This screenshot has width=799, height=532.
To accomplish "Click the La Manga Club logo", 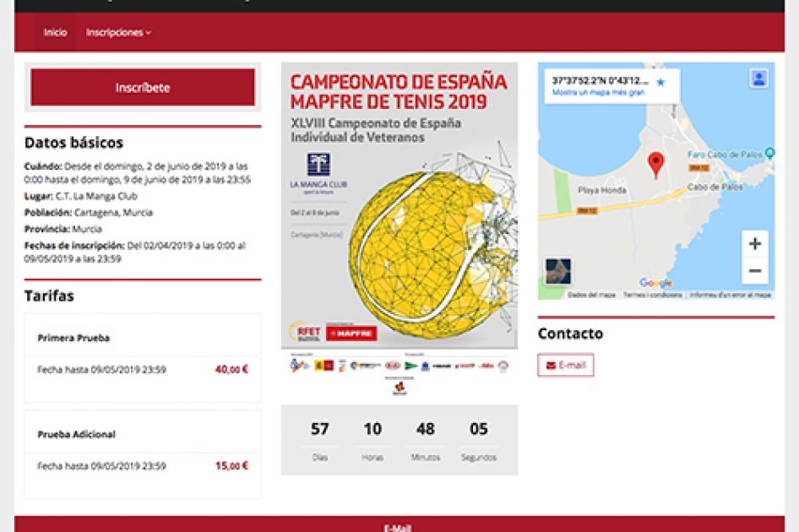I will (x=318, y=174).
